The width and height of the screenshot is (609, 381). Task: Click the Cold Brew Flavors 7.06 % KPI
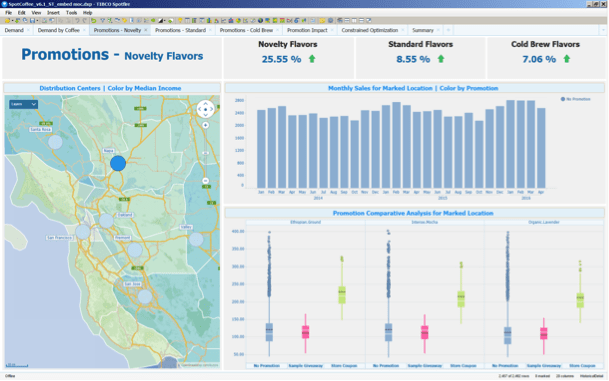pyautogui.click(x=546, y=59)
